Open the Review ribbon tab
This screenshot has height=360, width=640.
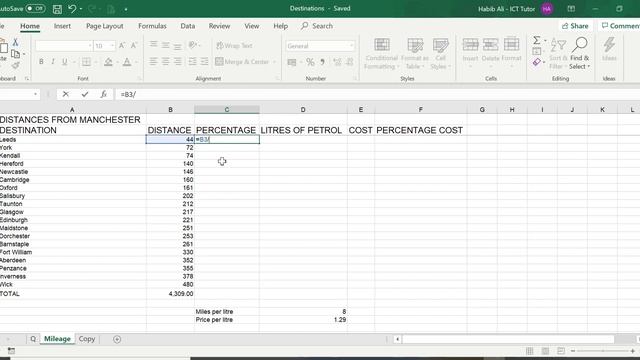point(219,26)
